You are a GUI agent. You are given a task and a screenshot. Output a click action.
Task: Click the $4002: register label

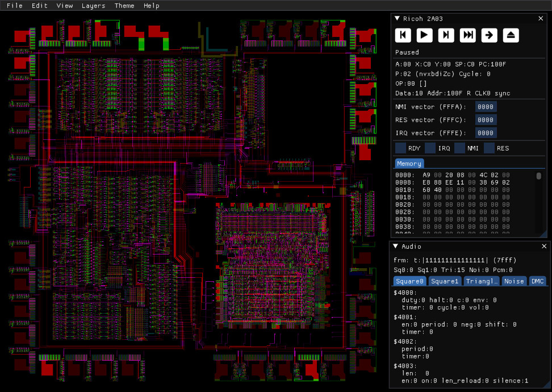405,341
